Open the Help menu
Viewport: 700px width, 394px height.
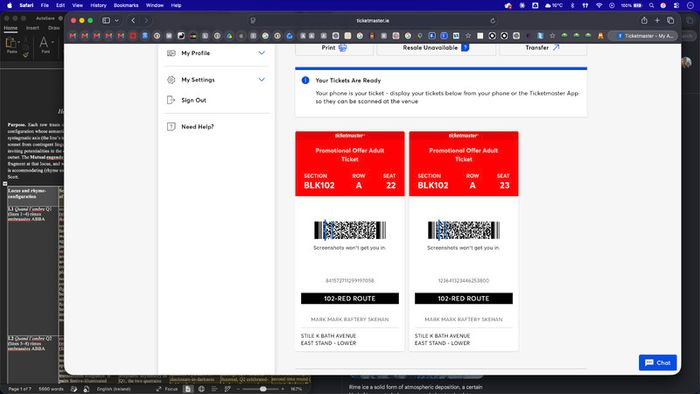point(176,5)
